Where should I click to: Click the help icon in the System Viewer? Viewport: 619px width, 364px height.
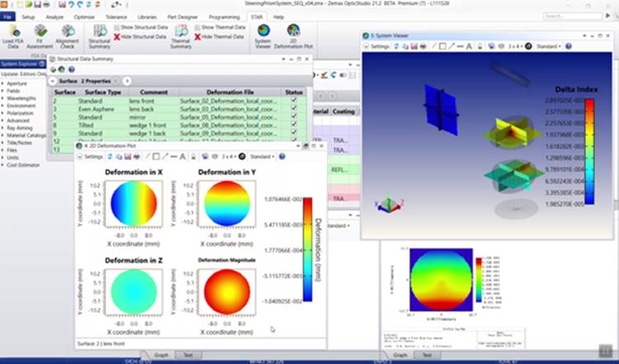(569, 46)
